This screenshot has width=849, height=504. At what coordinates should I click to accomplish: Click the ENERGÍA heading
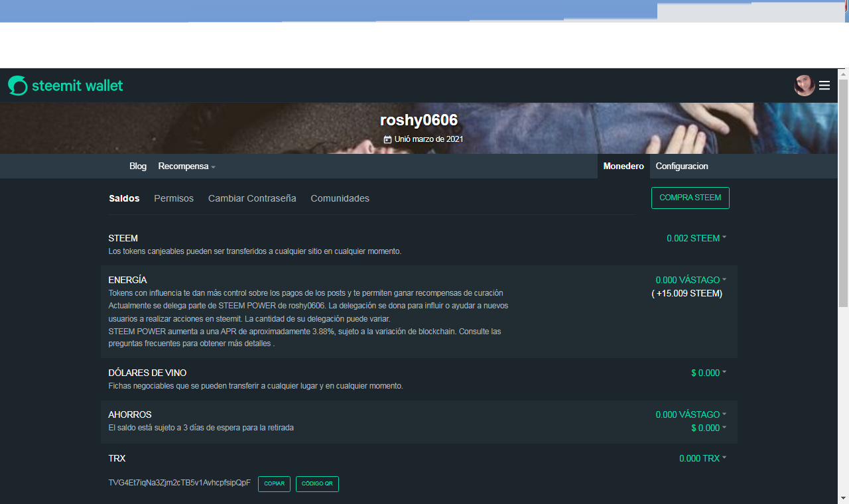127,280
